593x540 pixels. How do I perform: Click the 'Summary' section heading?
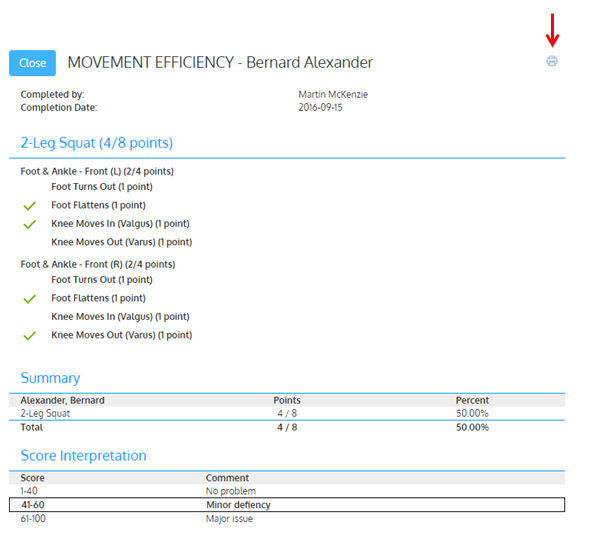coord(50,378)
